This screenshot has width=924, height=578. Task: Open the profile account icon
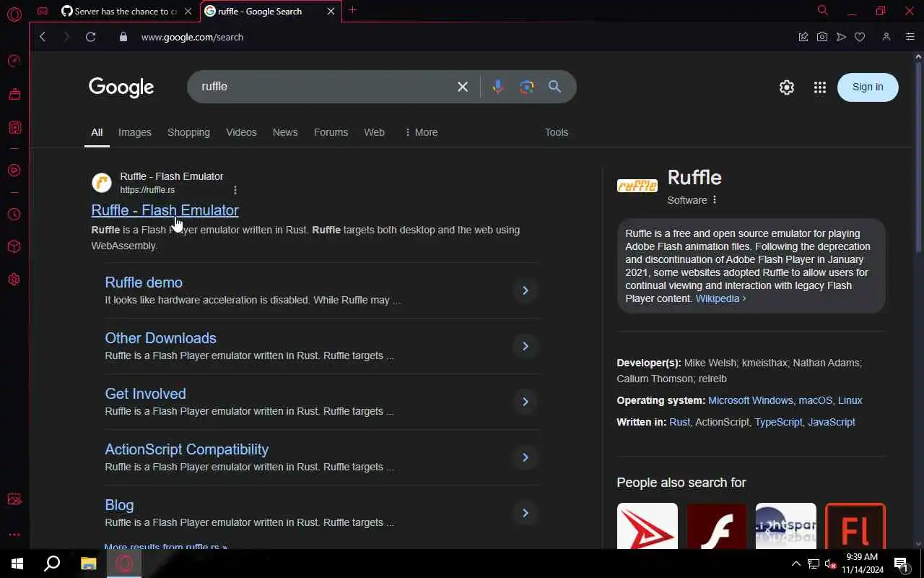pyautogui.click(x=886, y=37)
